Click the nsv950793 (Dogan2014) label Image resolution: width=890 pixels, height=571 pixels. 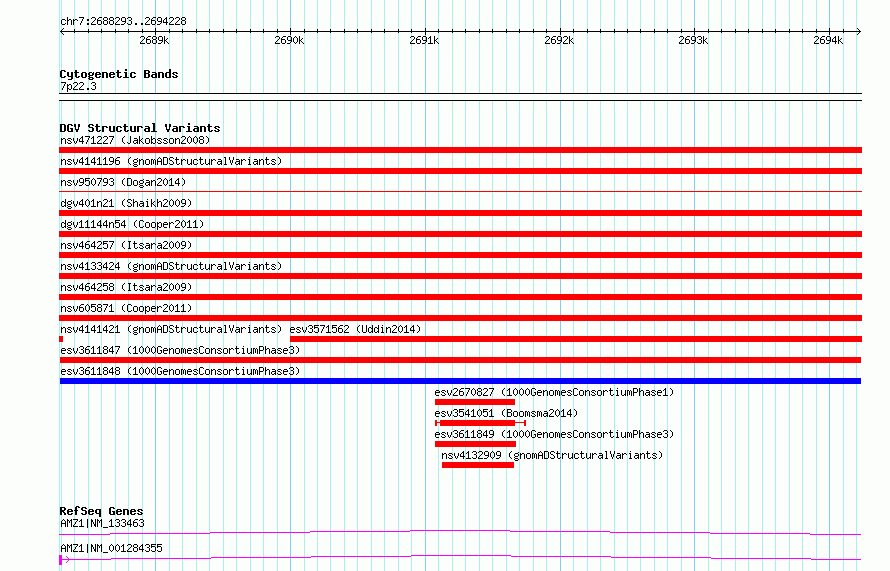pyautogui.click(x=123, y=182)
